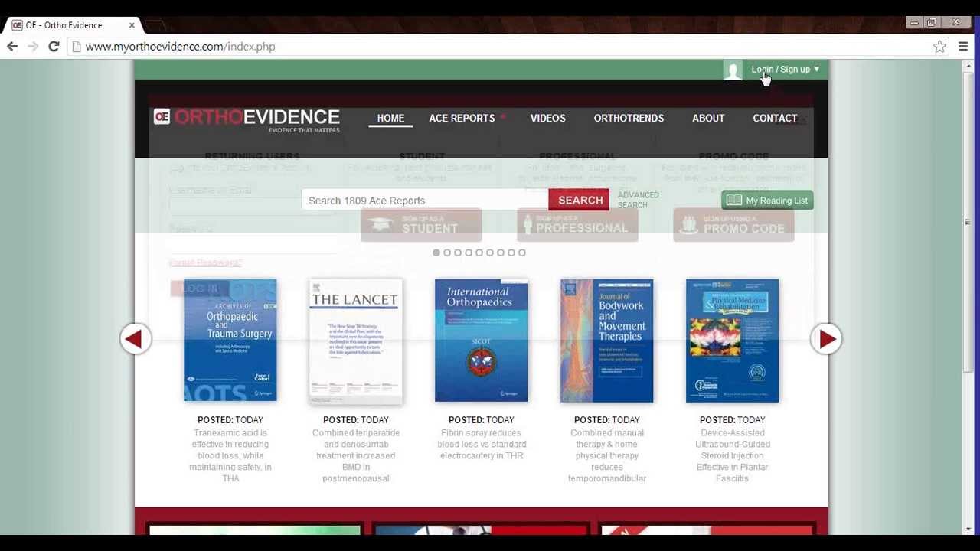Open the ADVANCED SEARCH link
This screenshot has width=980, height=551.
point(638,200)
